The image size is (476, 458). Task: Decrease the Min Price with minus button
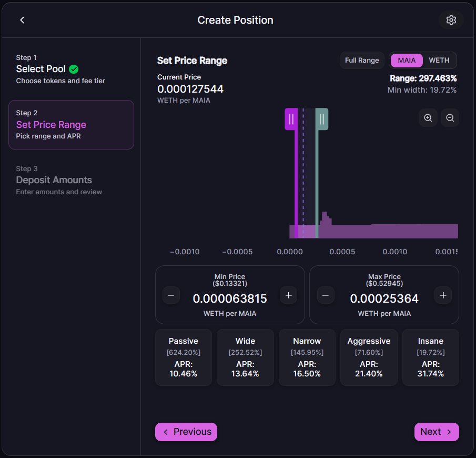point(171,295)
